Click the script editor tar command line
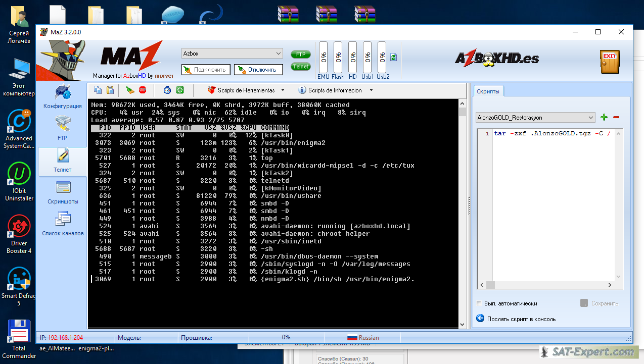 click(x=552, y=134)
